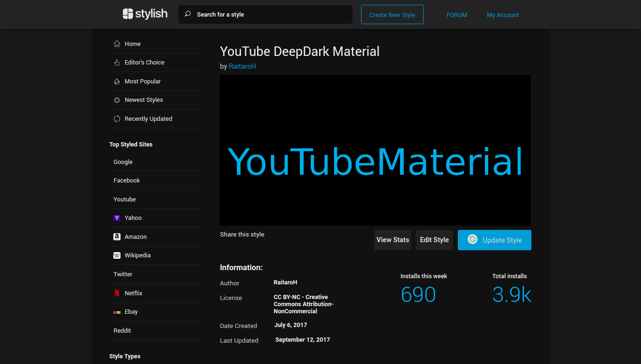Viewport: 641px width, 364px height.
Task: Click the Share this style text
Action: (242, 235)
